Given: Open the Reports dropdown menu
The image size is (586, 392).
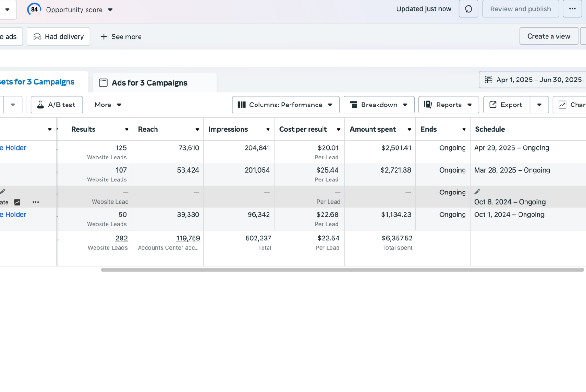Looking at the screenshot, I should click(448, 105).
